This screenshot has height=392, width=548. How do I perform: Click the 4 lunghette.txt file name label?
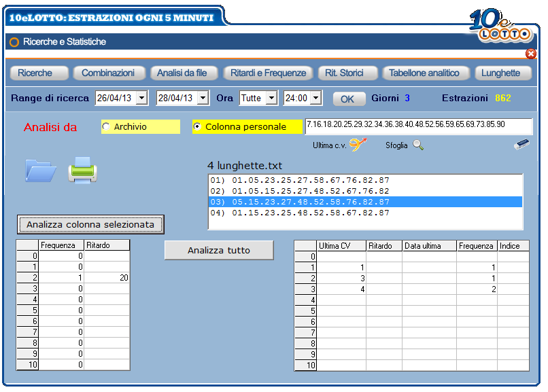click(x=245, y=166)
